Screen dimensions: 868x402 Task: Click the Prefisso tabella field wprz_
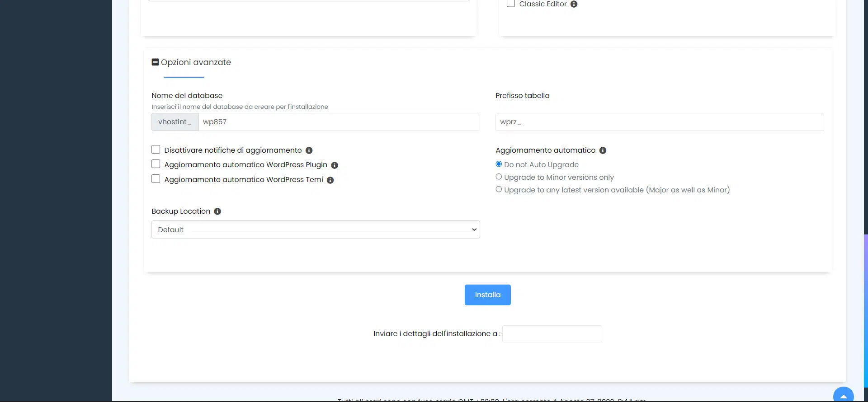[660, 122]
